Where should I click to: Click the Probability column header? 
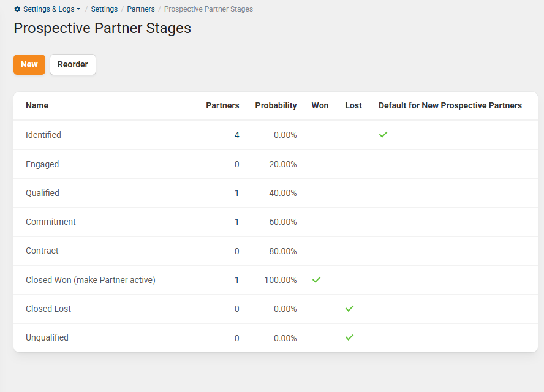click(x=276, y=105)
